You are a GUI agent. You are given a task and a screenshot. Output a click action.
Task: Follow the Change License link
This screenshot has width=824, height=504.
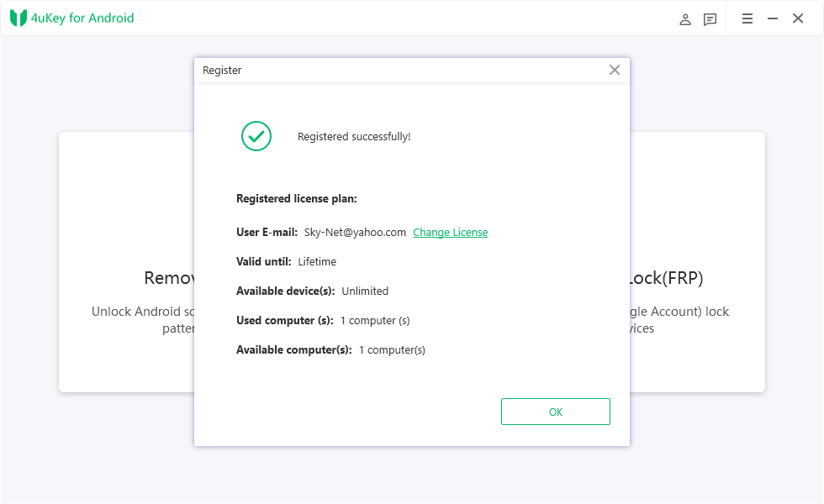coord(451,232)
